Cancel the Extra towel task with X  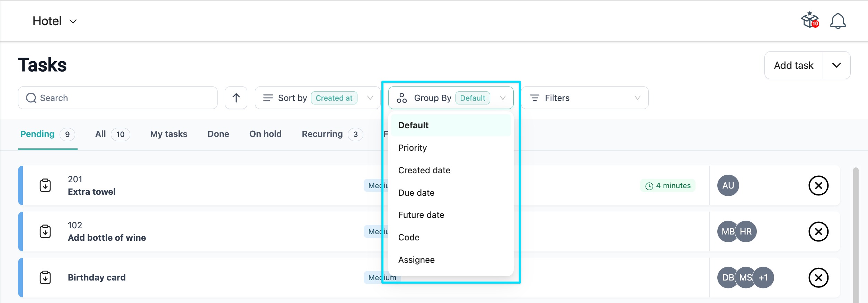click(818, 186)
